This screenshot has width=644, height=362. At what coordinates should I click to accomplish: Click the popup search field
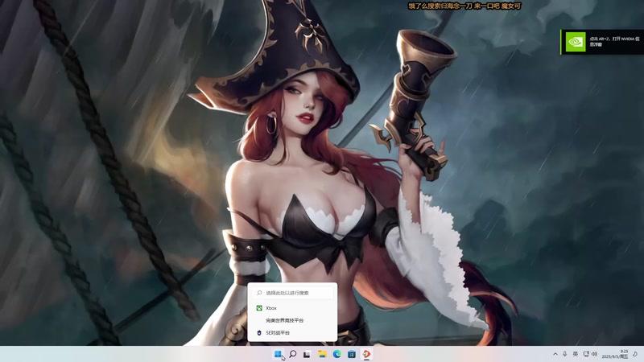(292, 293)
